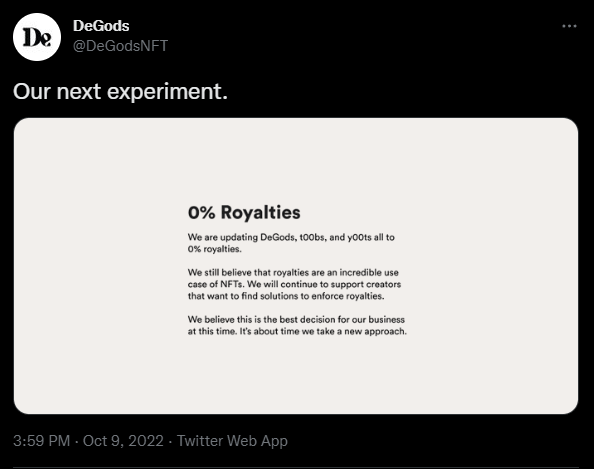This screenshot has height=469, width=594.
Task: Open the DeGods profile avatar
Action: pos(37,37)
